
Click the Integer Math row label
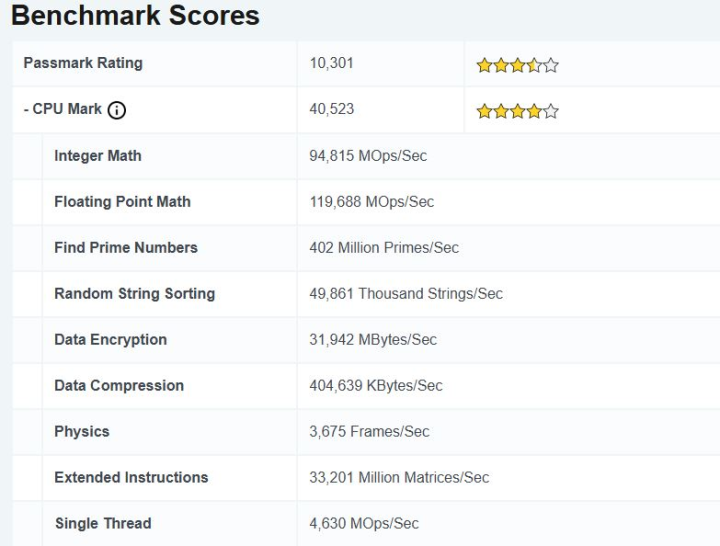98,156
